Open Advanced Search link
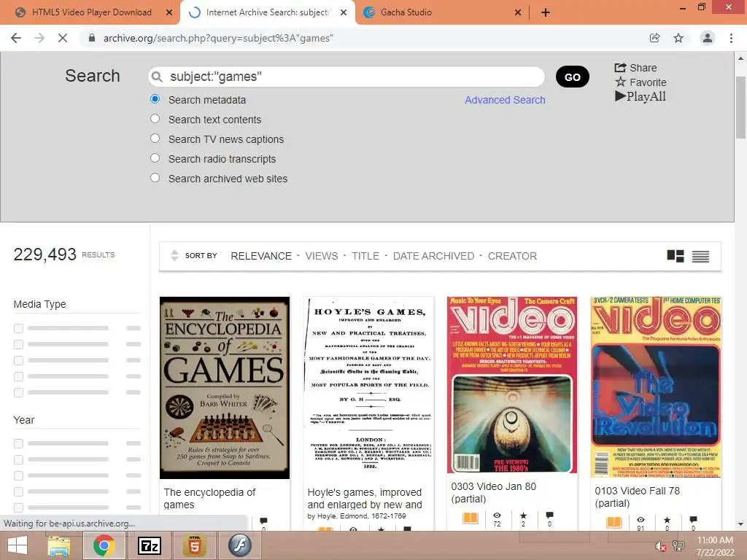 coord(505,100)
